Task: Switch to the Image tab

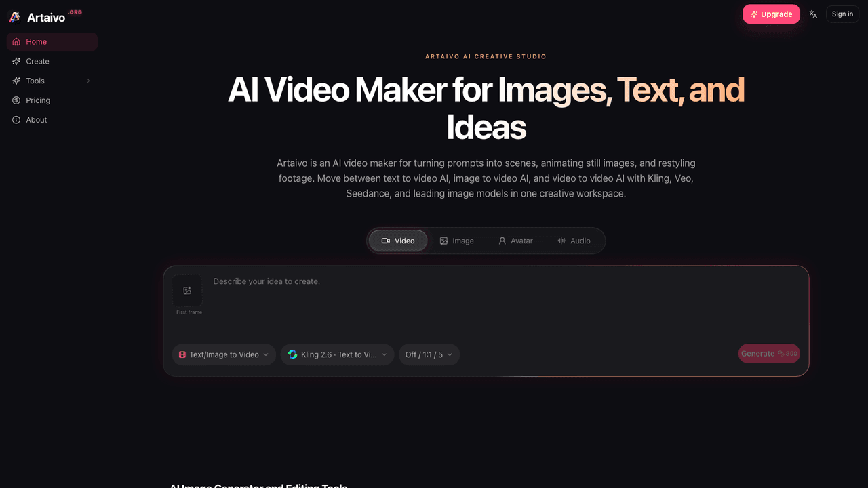Action: pos(457,241)
